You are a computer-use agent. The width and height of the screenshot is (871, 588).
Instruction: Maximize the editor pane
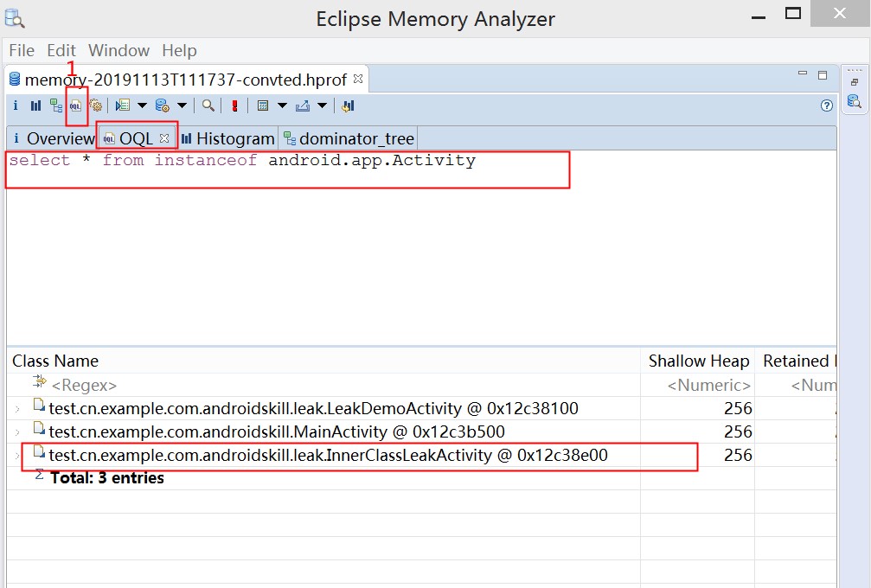(x=823, y=75)
